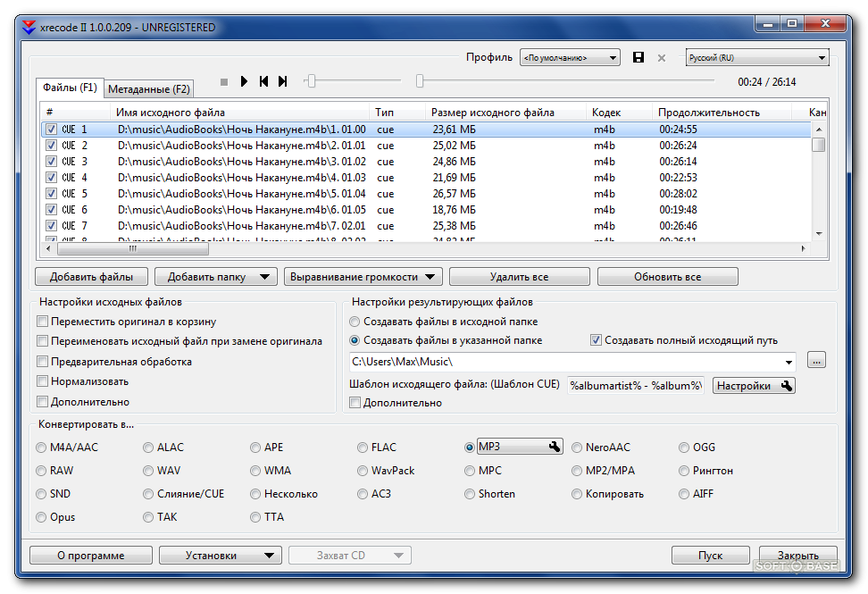Uncheck the CUE 6 row checkbox
The height and width of the screenshot is (594, 868).
[51, 209]
